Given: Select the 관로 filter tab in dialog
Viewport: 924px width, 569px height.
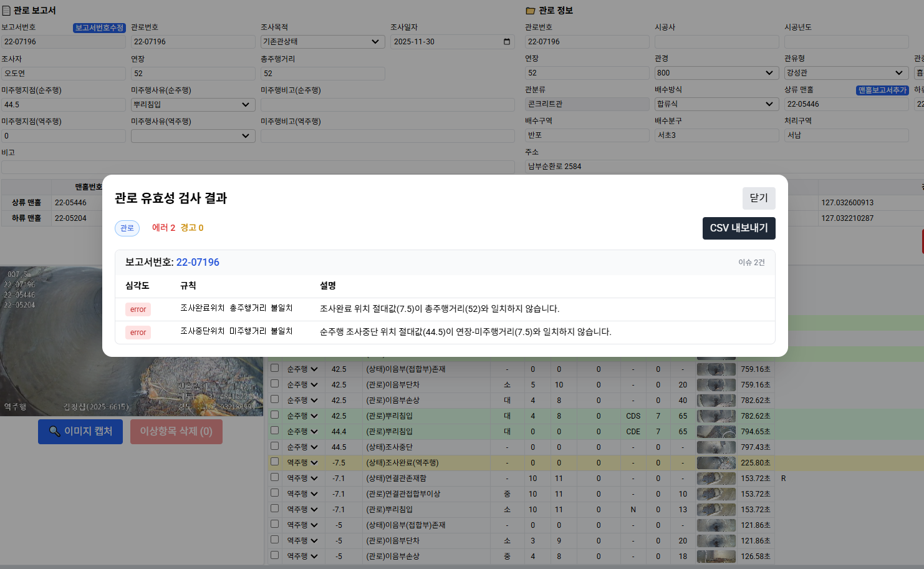Looking at the screenshot, I should pos(127,228).
